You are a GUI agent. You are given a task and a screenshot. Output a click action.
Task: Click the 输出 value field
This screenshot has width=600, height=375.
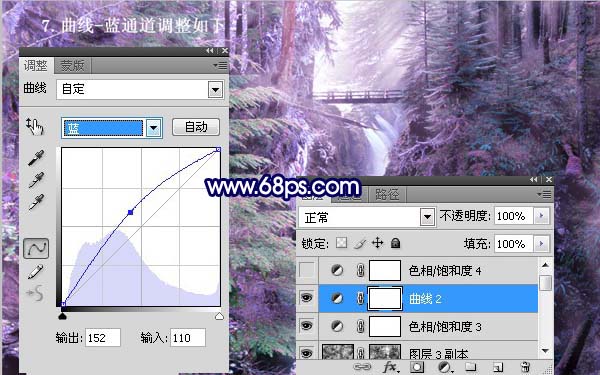pyautogui.click(x=103, y=338)
